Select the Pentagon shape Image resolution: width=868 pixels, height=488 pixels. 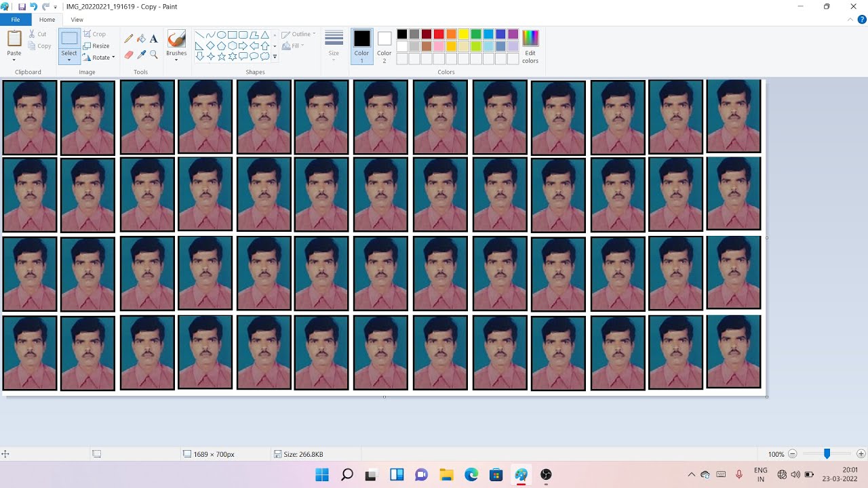(x=221, y=45)
